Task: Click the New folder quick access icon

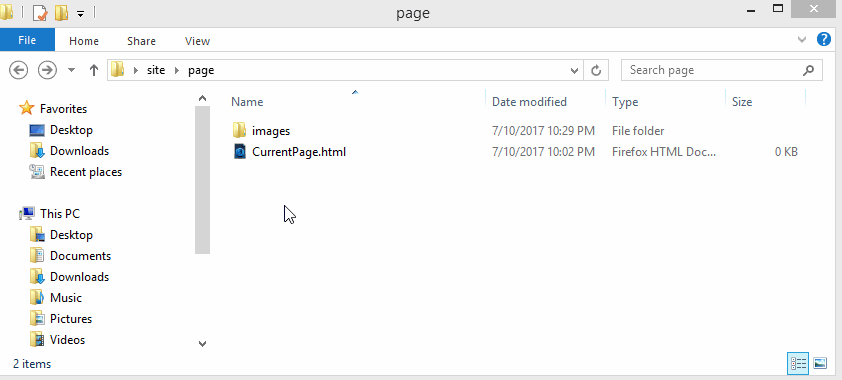Action: [x=62, y=12]
